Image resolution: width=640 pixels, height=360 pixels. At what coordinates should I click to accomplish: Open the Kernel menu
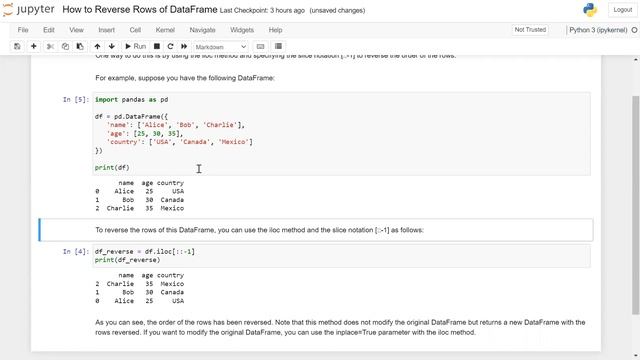click(x=165, y=30)
